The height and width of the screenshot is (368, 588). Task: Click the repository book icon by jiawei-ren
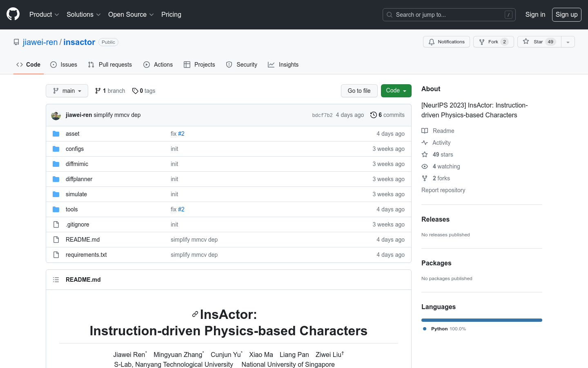coord(16,42)
